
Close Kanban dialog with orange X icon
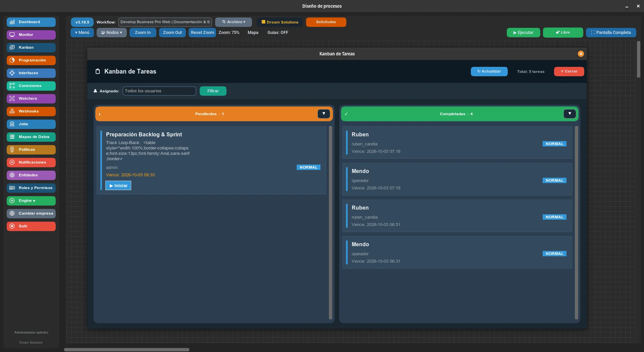coord(581,54)
